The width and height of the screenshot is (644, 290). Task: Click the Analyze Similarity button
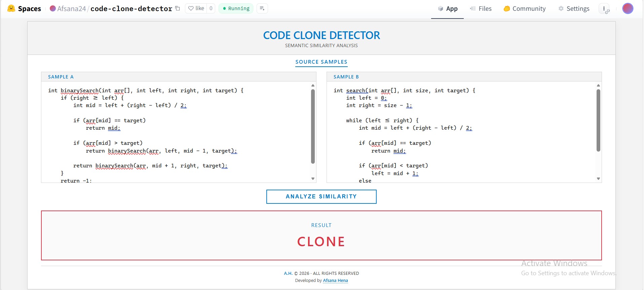pyautogui.click(x=321, y=197)
